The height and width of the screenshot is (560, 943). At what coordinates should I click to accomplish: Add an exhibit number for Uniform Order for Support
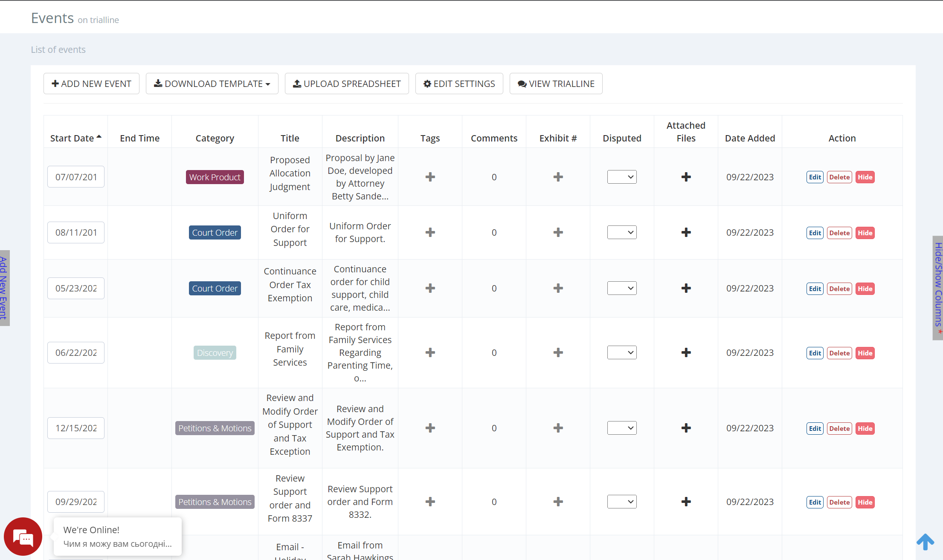coord(558,232)
